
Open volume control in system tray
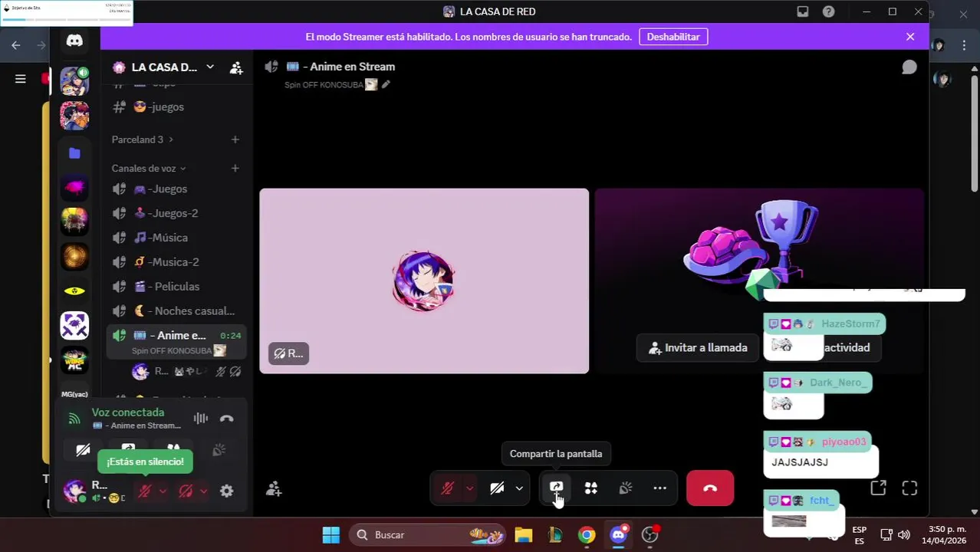tap(904, 534)
